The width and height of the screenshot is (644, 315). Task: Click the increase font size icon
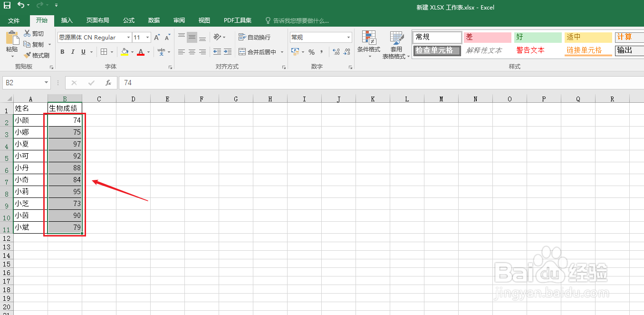157,37
